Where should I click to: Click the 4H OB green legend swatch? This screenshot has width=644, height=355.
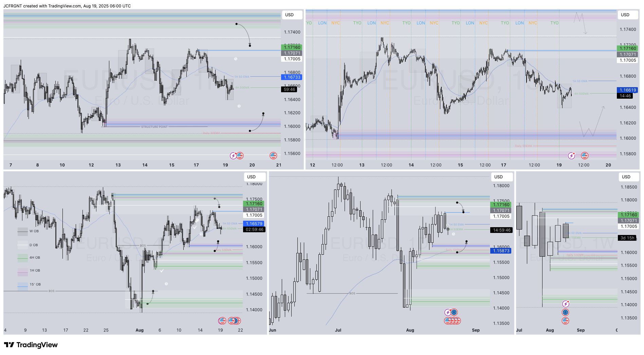23,258
